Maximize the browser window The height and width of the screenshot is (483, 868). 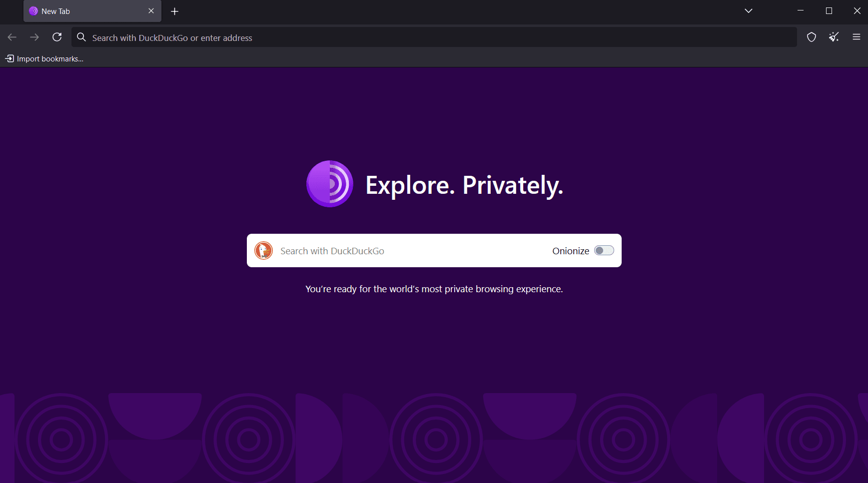coord(829,11)
